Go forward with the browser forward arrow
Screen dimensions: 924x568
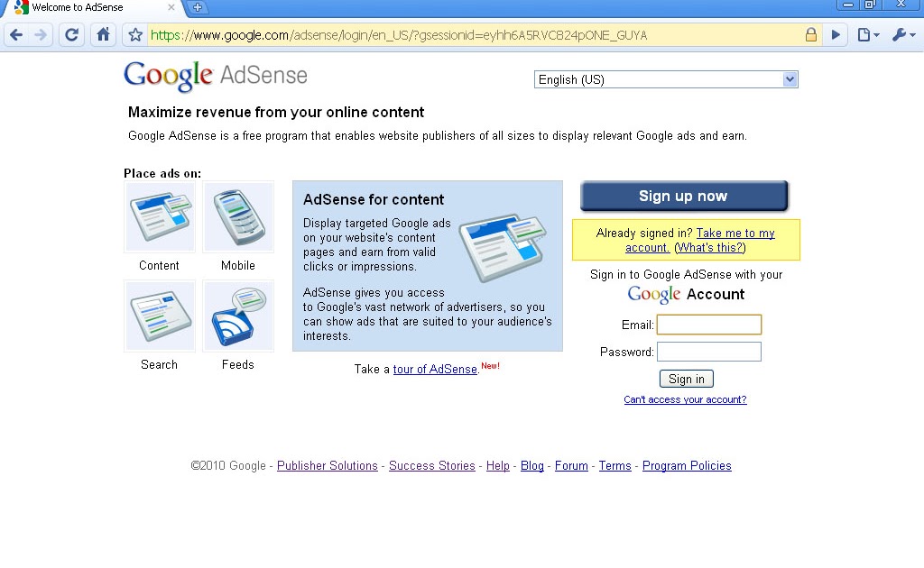click(x=41, y=35)
